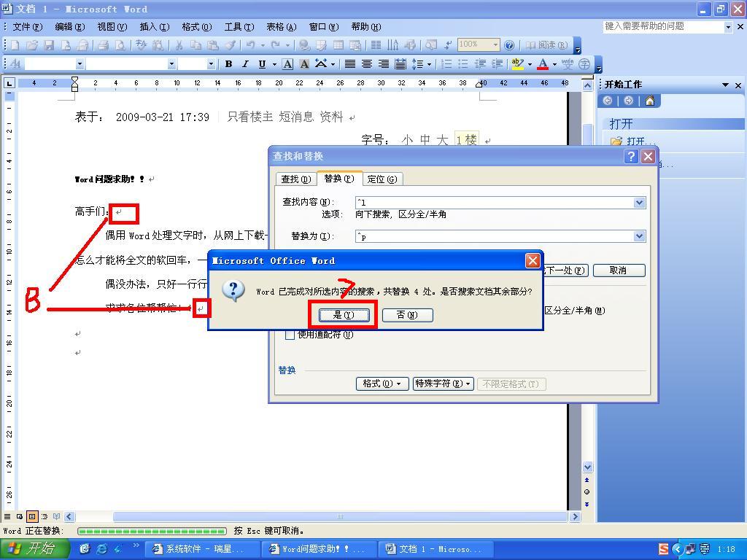Open the 文件 menu
Viewport: 747px width, 560px height.
[27, 27]
